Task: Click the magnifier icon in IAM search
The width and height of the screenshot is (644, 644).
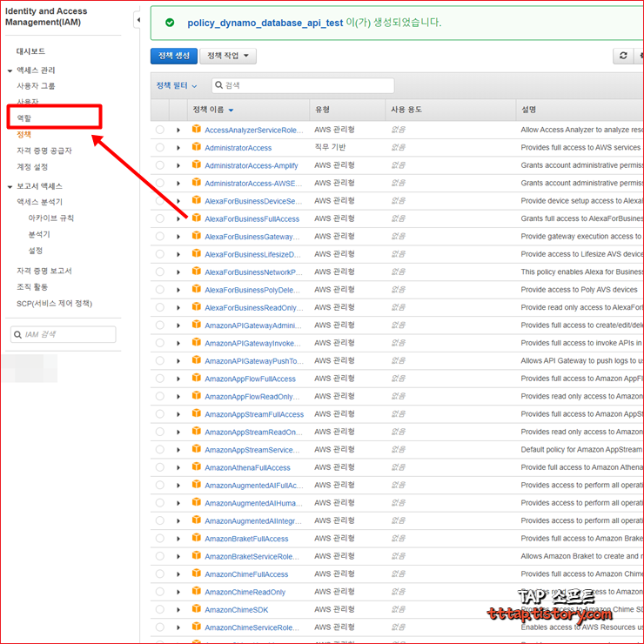Action: coord(17,334)
